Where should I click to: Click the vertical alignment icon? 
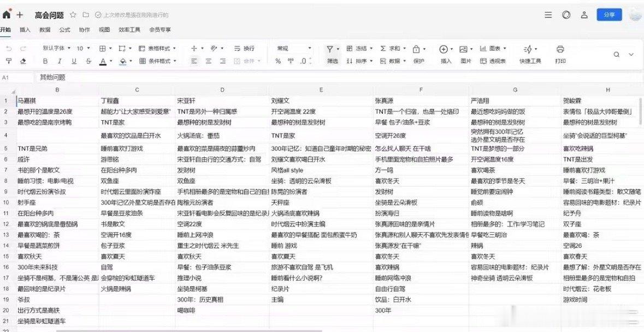(194, 49)
